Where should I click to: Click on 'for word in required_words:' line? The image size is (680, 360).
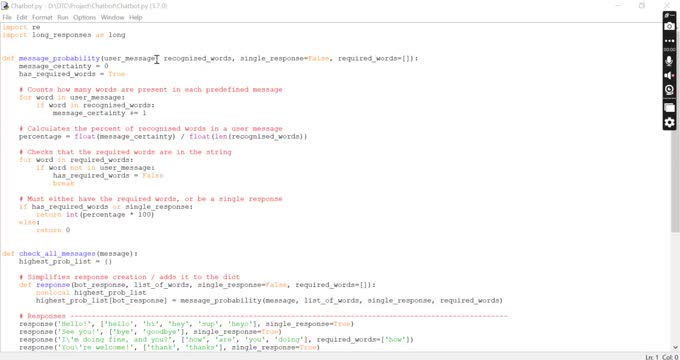76,160
